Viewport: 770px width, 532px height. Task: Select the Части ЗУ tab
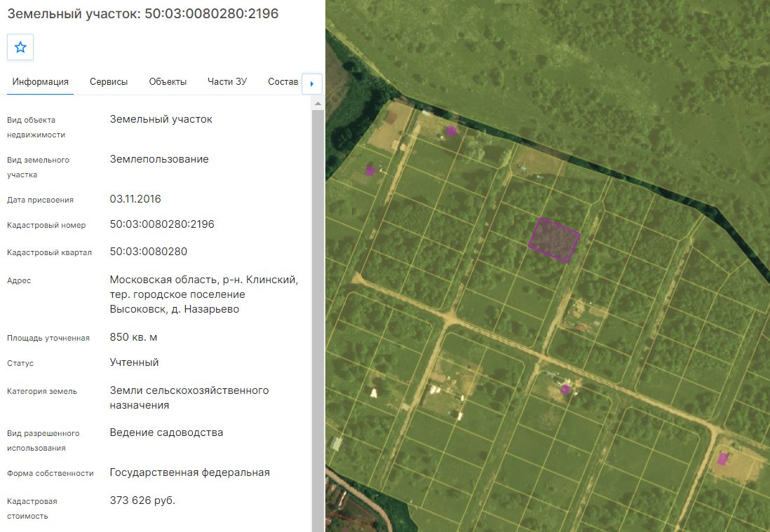(227, 81)
